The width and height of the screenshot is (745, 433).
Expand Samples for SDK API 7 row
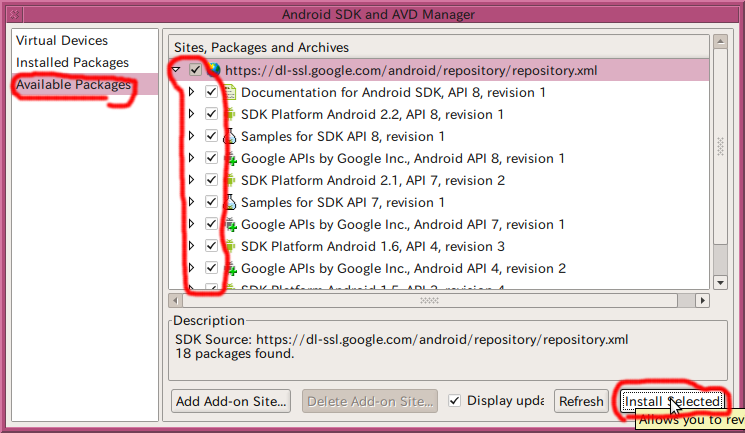[x=191, y=202]
